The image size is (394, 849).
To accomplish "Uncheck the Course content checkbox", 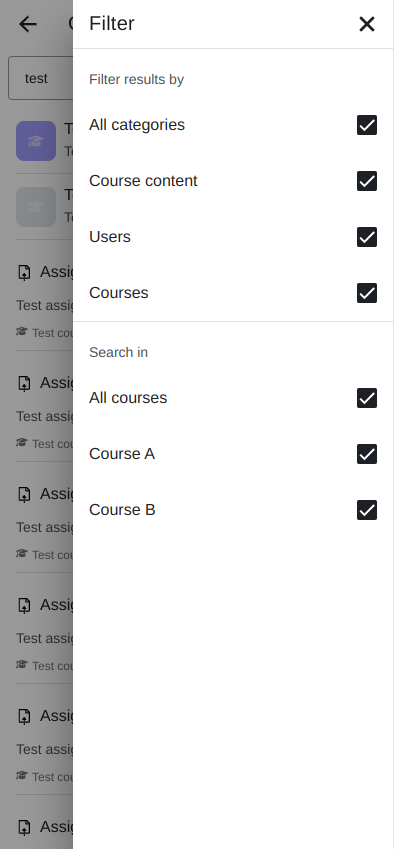I will point(366,181).
